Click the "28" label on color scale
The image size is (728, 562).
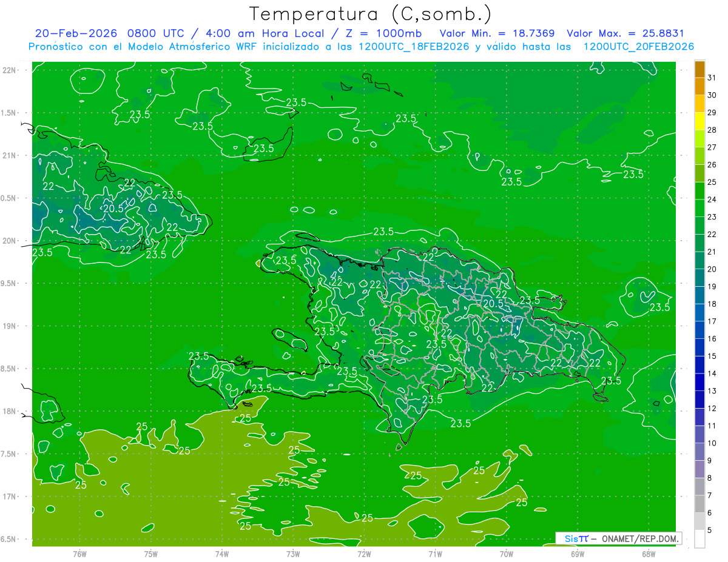click(x=712, y=130)
